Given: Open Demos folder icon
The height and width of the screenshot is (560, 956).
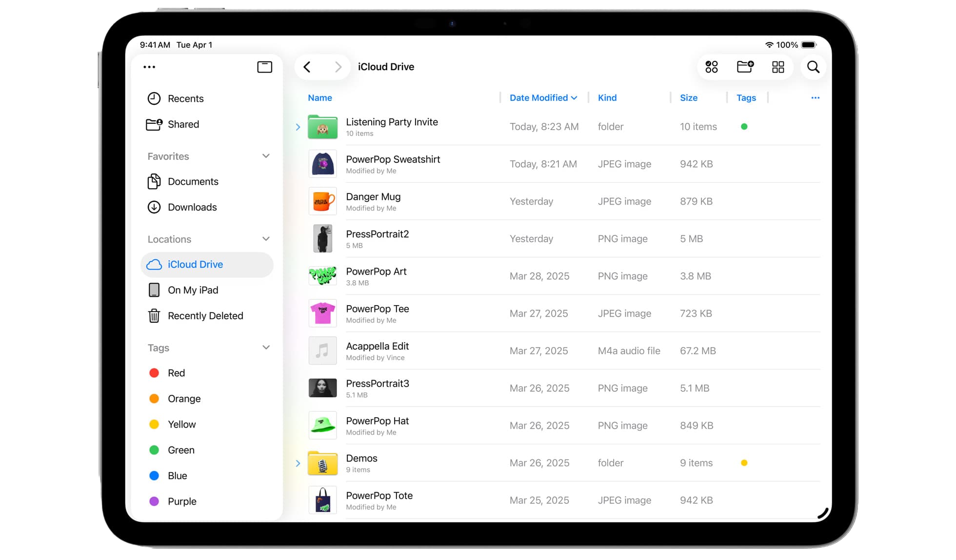Looking at the screenshot, I should (322, 463).
